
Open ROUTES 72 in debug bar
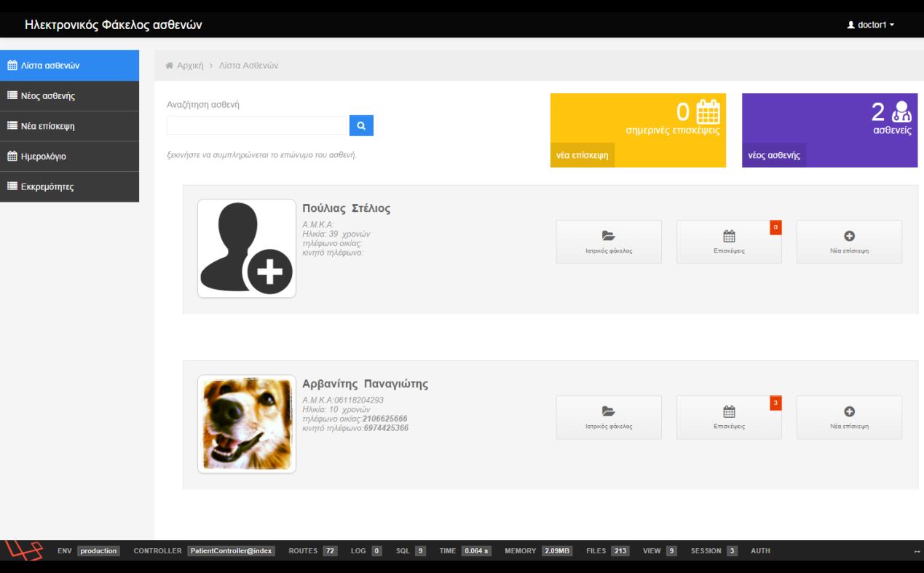point(313,551)
